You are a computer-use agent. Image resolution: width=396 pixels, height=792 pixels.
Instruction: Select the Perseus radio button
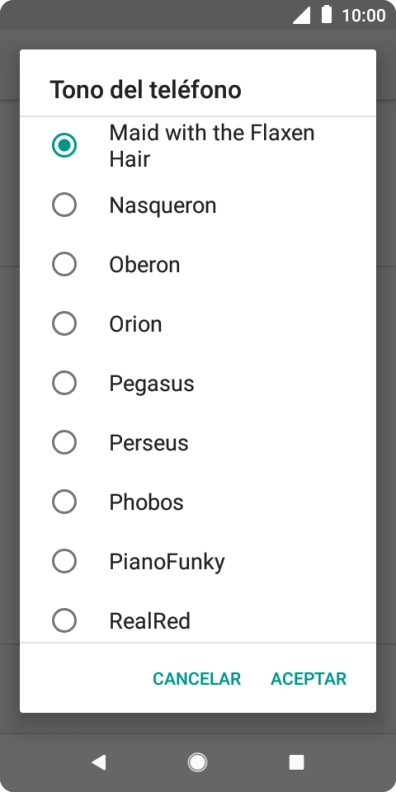[64, 442]
